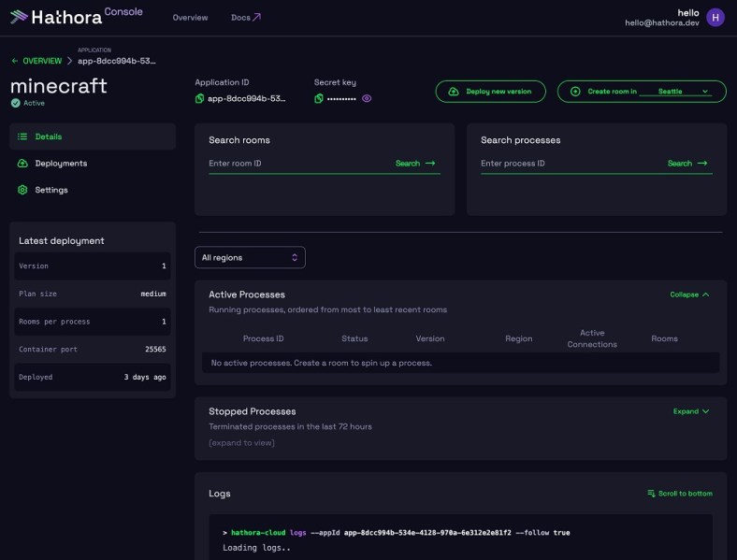This screenshot has width=737, height=560.
Task: Click the Hathora logo icon
Action: (x=19, y=17)
